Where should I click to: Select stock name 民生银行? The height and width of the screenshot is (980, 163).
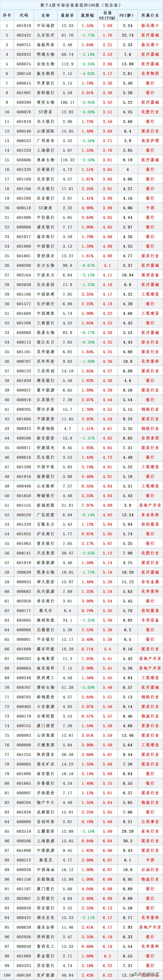click(45, 457)
